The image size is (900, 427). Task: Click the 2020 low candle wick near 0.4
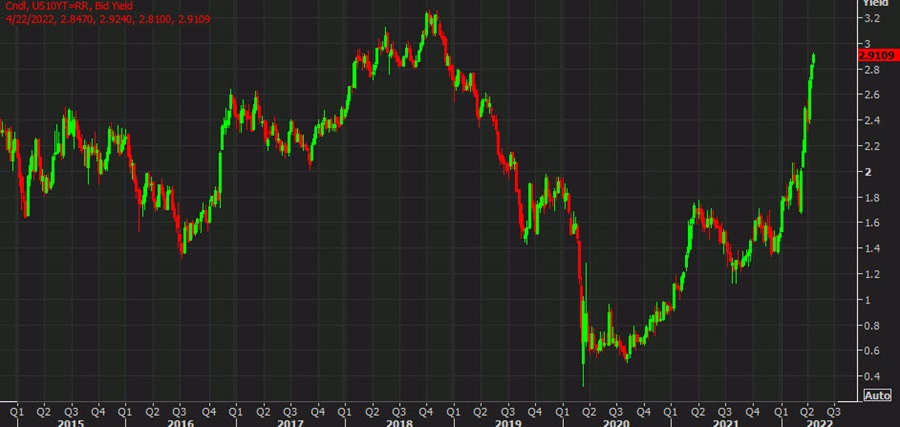click(583, 375)
